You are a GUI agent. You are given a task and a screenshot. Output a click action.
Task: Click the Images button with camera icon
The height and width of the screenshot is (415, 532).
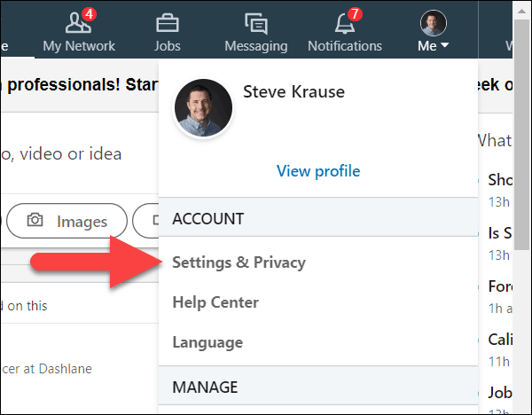[x=66, y=221]
